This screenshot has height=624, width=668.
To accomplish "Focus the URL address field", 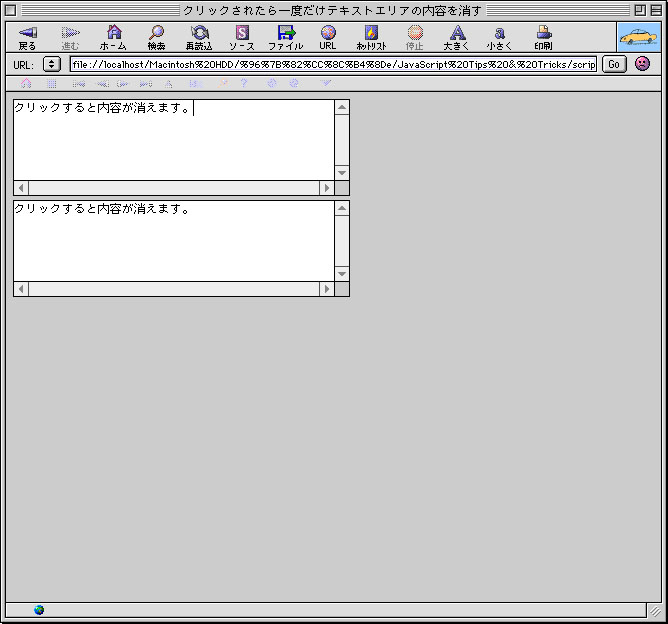I will pos(333,64).
